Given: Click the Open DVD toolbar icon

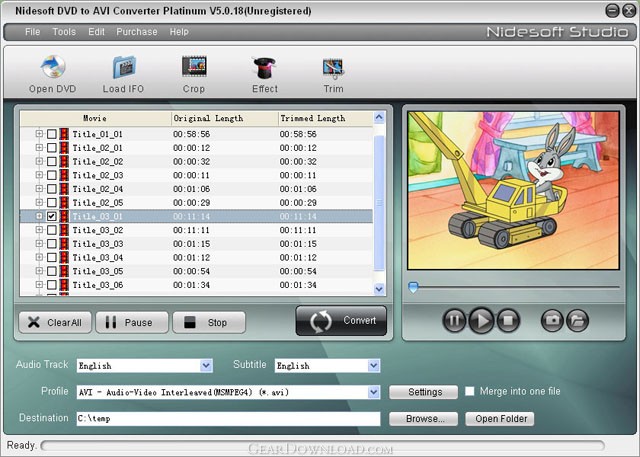Looking at the screenshot, I should pos(53,67).
